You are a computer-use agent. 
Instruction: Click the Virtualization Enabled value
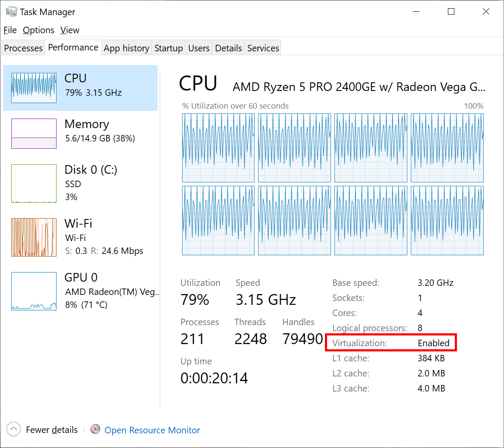(x=433, y=343)
